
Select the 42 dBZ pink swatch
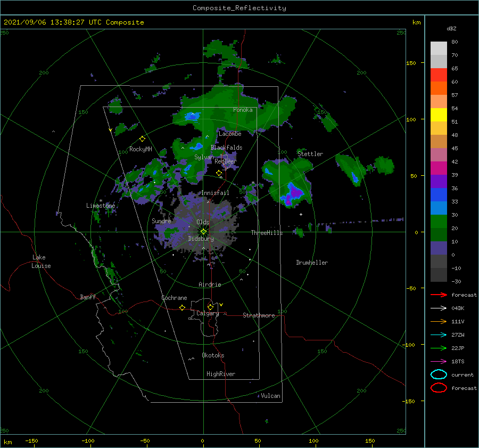[439, 154]
